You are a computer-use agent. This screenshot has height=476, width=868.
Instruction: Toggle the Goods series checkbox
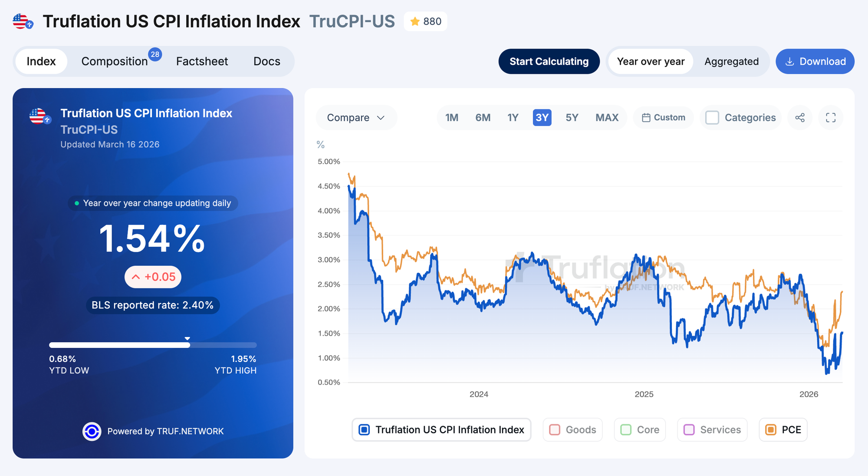point(555,430)
